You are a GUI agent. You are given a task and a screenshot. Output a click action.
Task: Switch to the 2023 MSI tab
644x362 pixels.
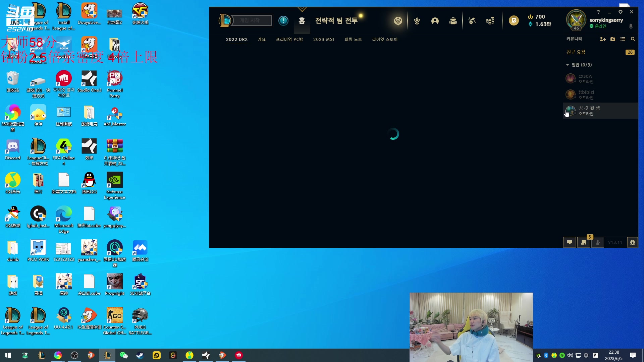(x=323, y=40)
